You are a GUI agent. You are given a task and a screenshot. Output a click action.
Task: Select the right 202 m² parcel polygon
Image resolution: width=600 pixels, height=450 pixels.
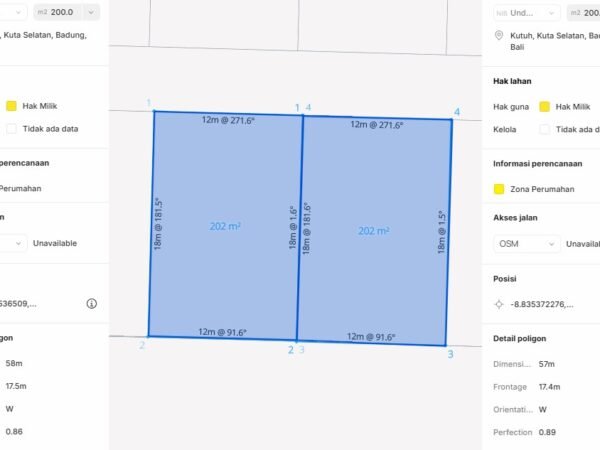click(x=373, y=231)
